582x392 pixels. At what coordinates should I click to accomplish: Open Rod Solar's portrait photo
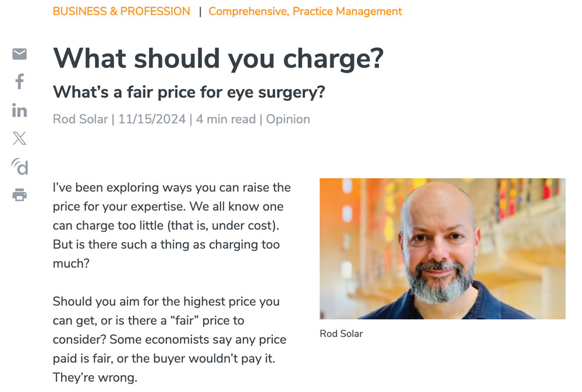click(442, 248)
